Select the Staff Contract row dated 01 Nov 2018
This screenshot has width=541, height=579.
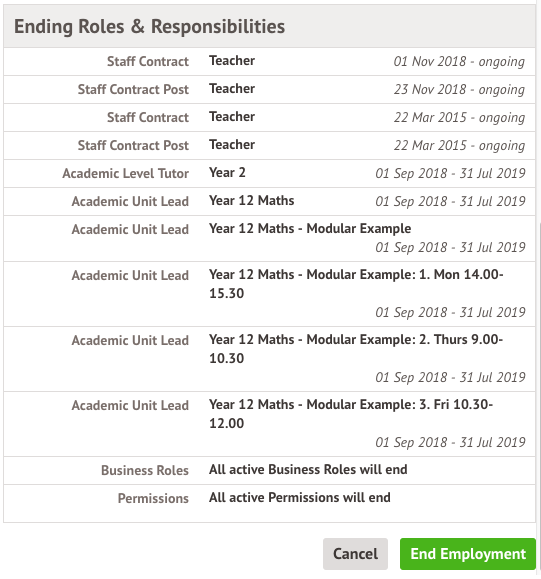click(270, 61)
